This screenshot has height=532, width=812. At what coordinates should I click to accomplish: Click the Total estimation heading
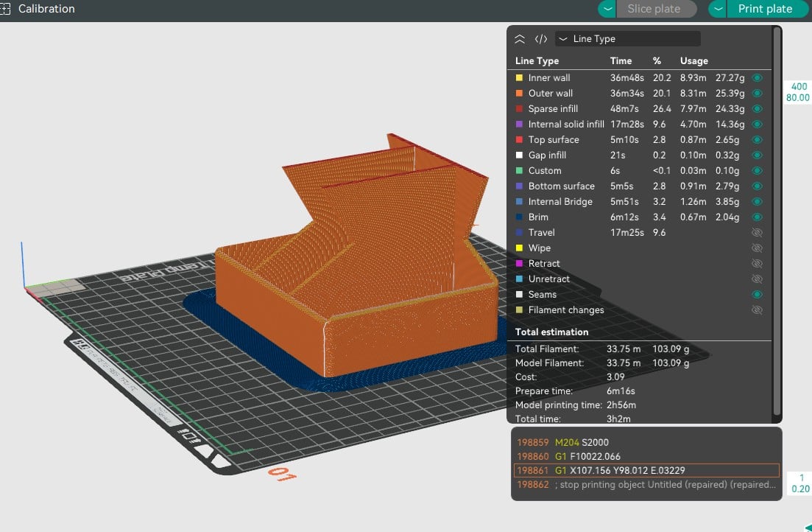[x=551, y=332]
